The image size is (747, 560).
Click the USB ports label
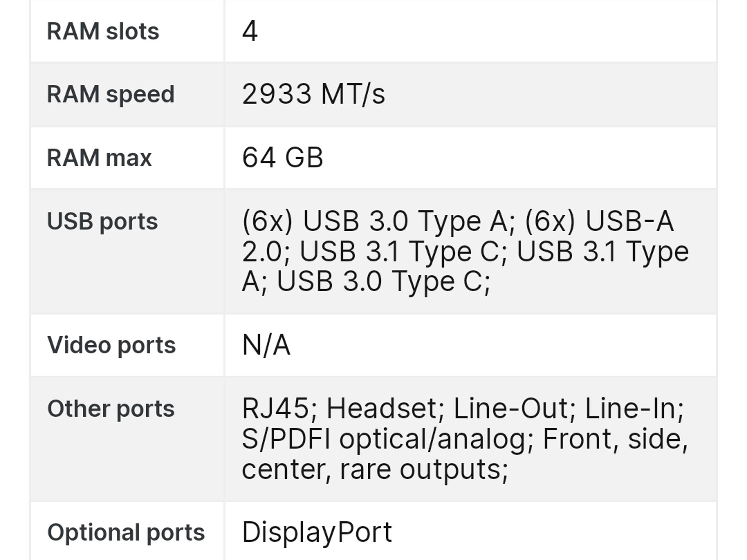click(102, 222)
